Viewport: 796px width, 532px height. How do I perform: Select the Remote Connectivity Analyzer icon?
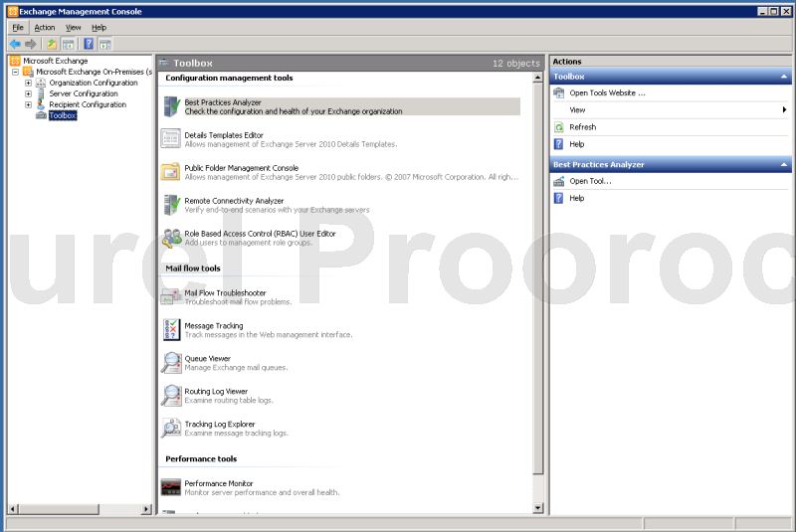click(171, 205)
